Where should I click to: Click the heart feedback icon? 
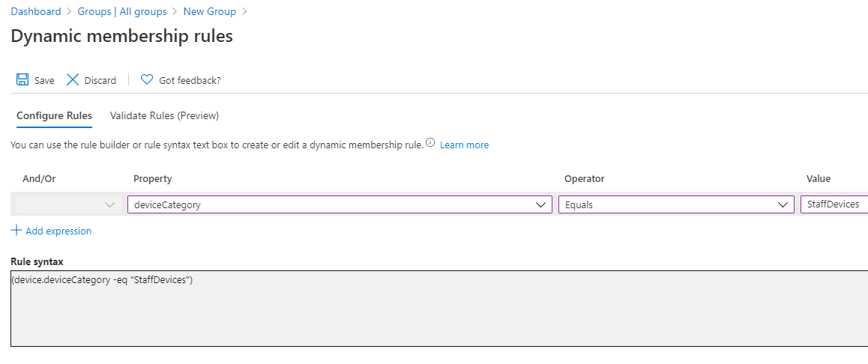(x=147, y=80)
